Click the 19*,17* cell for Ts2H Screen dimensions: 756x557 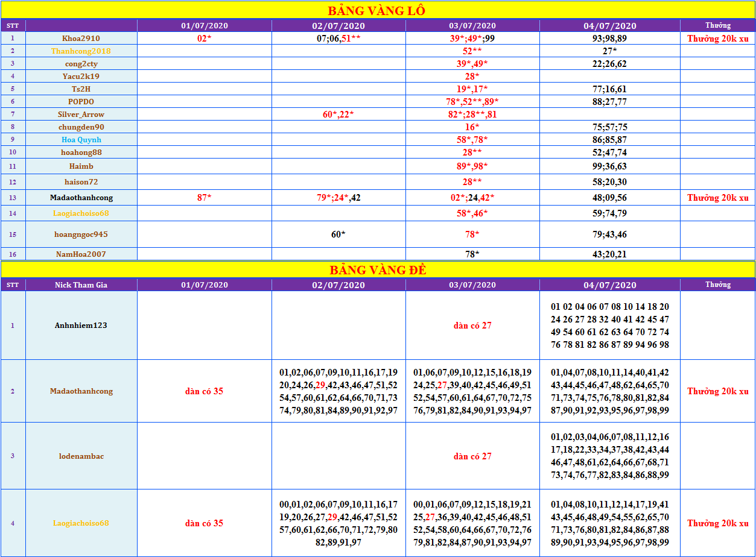click(472, 89)
